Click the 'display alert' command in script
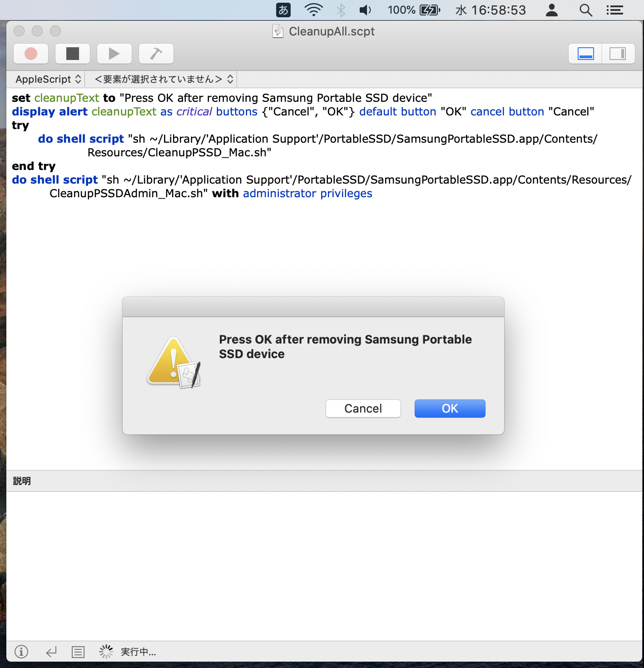 (50, 111)
